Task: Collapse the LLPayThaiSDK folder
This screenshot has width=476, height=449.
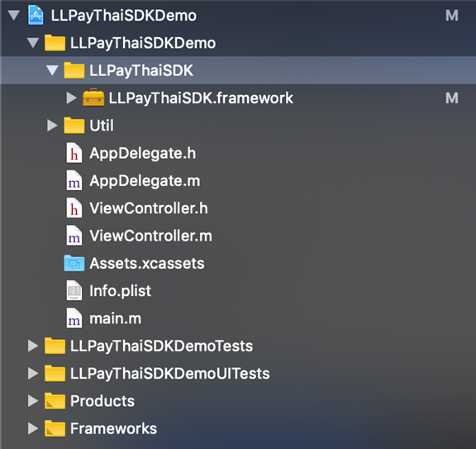Action: 52,70
